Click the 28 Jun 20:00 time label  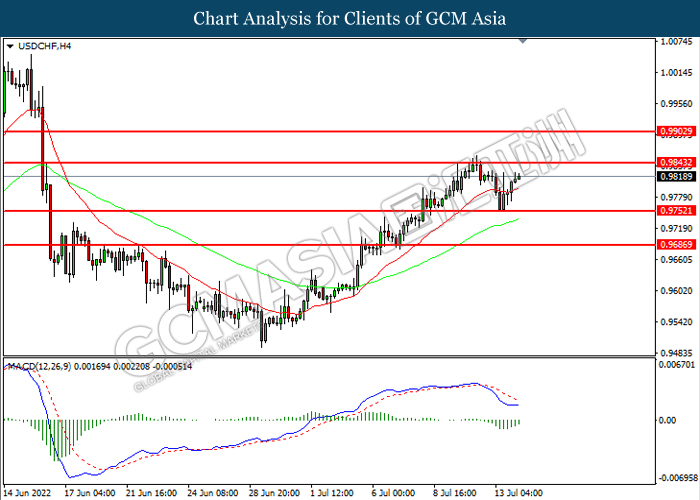pyautogui.click(x=274, y=493)
